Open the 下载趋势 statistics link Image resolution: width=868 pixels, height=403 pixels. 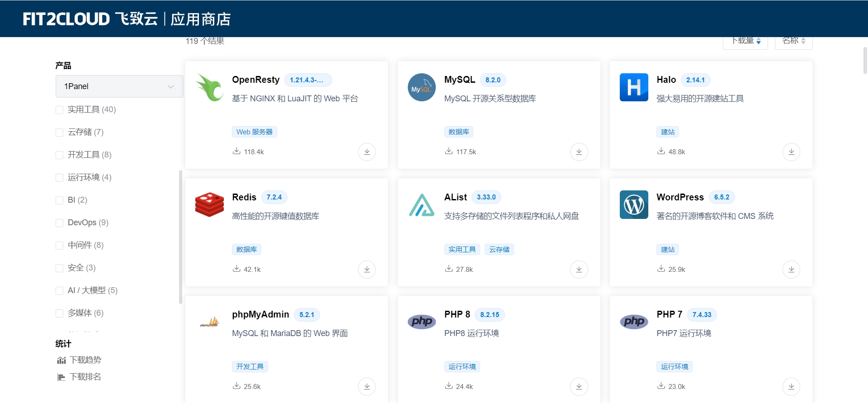(x=85, y=360)
